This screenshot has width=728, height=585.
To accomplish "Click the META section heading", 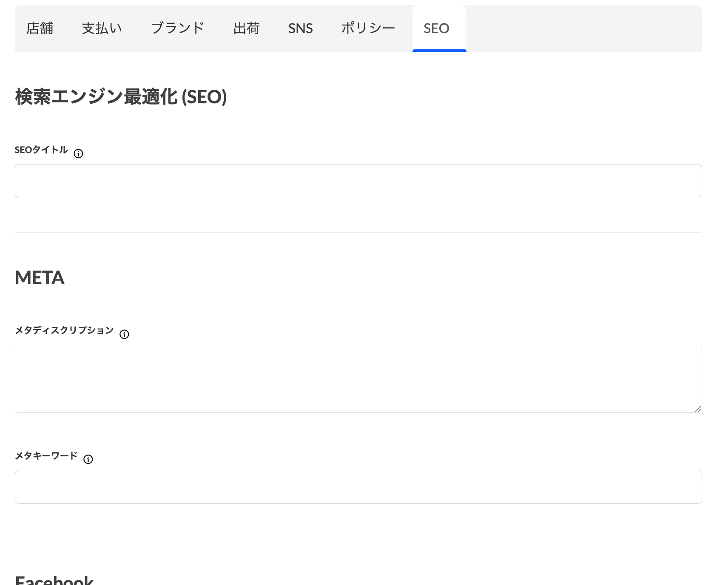I will 40,278.
